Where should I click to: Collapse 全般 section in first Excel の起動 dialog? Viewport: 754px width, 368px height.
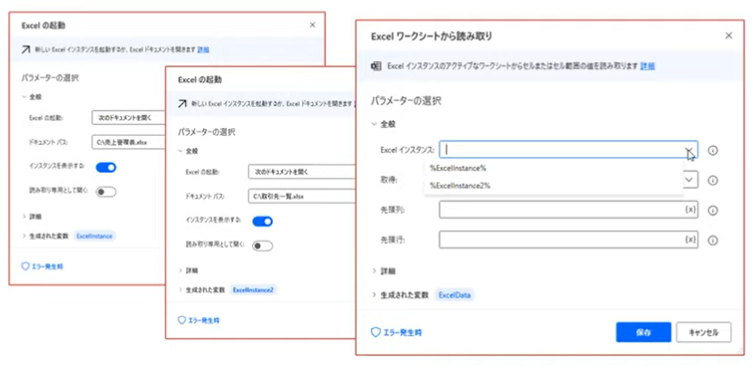[x=24, y=97]
